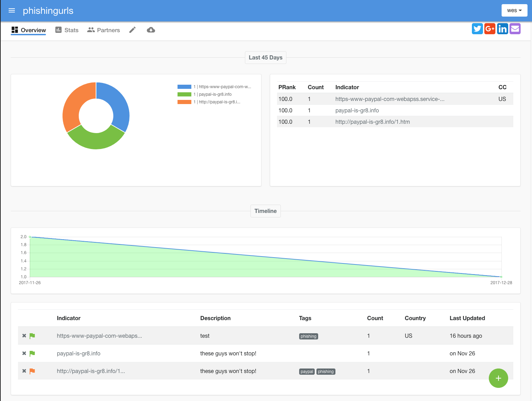
Task: Open the Partners tab
Action: tap(104, 30)
